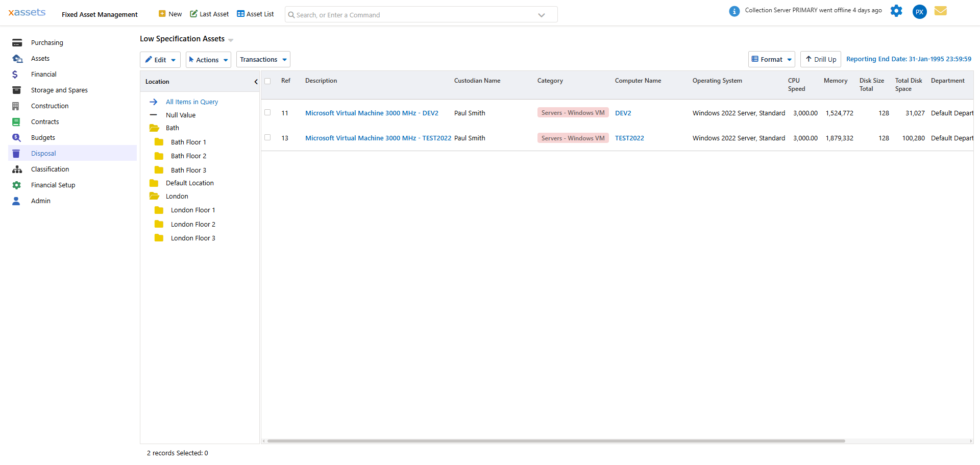Open Disposal trash icon in sidebar
980x465 pixels.
(x=16, y=154)
